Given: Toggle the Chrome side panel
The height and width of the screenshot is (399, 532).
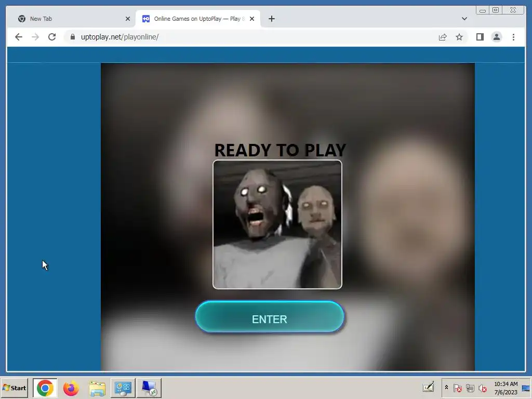Looking at the screenshot, I should (x=480, y=37).
